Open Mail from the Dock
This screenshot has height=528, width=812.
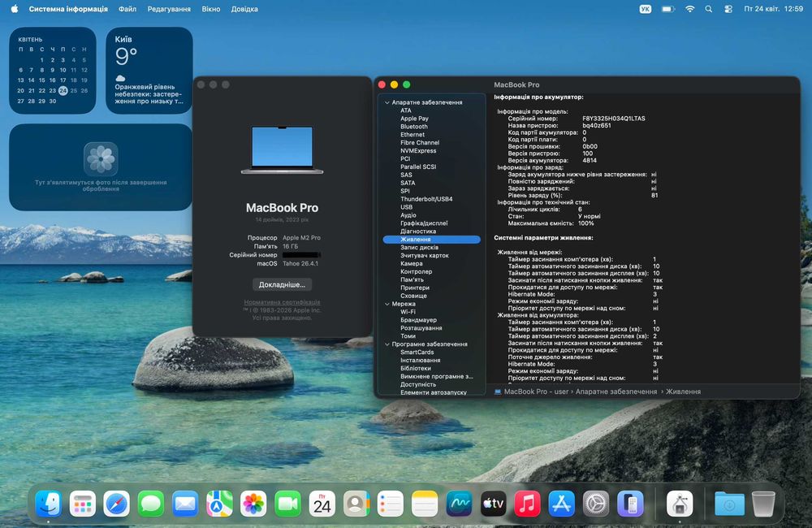185,504
